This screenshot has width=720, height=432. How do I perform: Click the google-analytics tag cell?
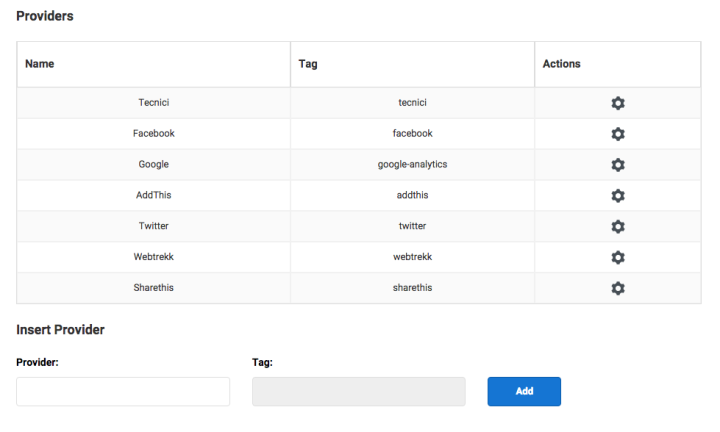[x=412, y=165]
